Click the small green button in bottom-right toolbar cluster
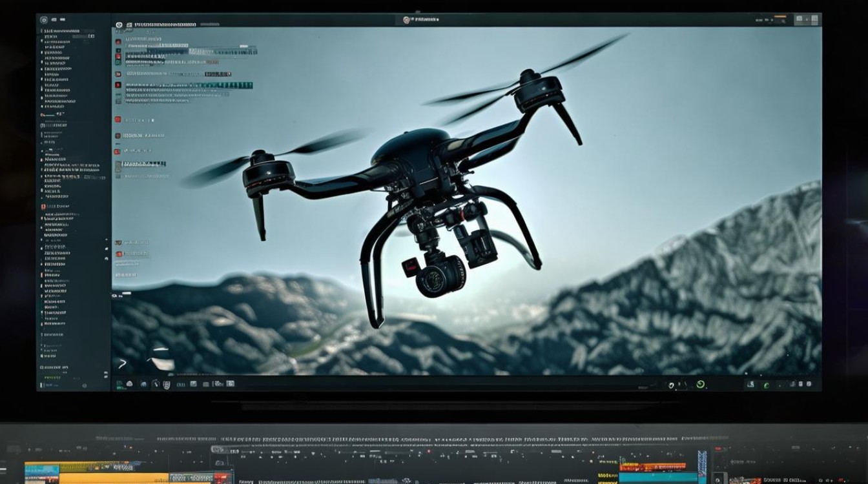 [767, 385]
